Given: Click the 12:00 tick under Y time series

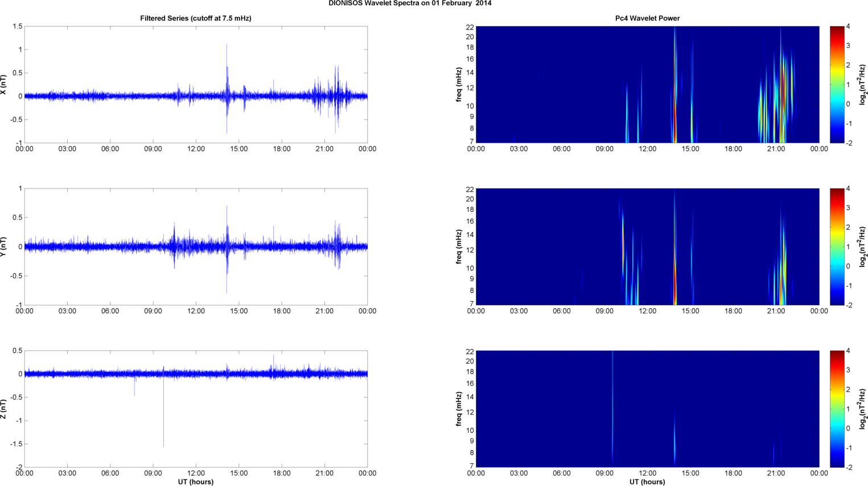Looking at the screenshot, I should pos(196,311).
